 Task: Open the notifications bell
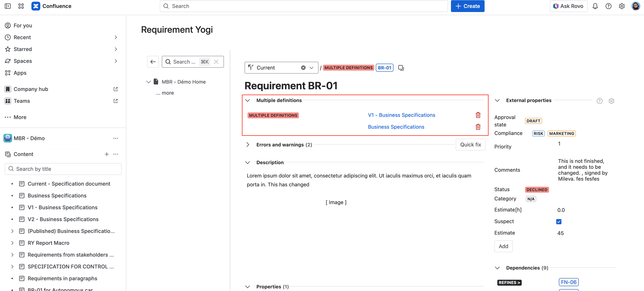[x=595, y=6]
